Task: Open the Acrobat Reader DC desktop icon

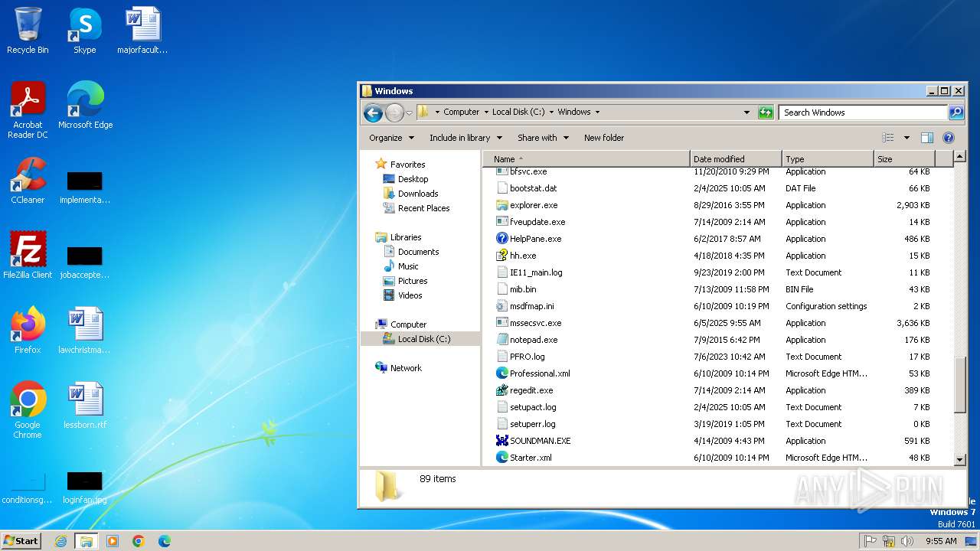Action: (28, 110)
